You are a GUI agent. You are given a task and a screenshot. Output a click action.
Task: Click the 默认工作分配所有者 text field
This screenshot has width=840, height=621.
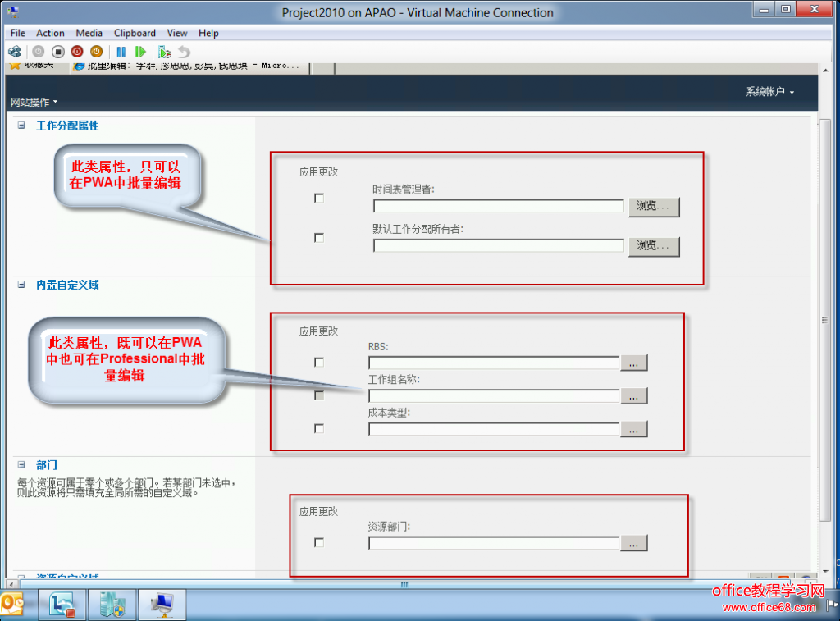pos(499,246)
